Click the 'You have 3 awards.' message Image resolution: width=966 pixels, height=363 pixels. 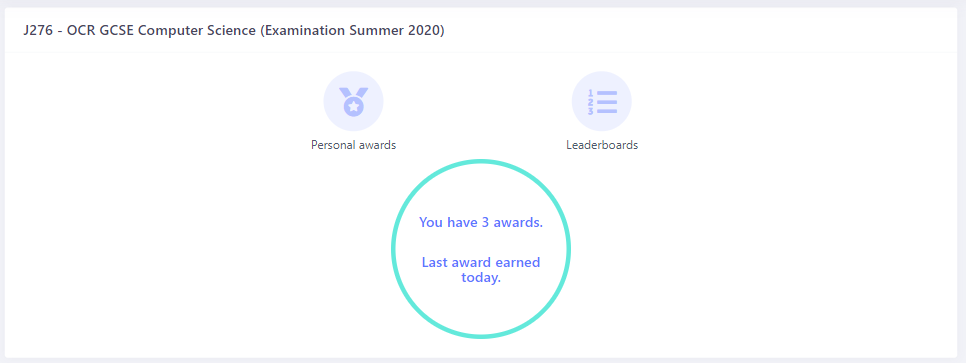pyautogui.click(x=481, y=222)
